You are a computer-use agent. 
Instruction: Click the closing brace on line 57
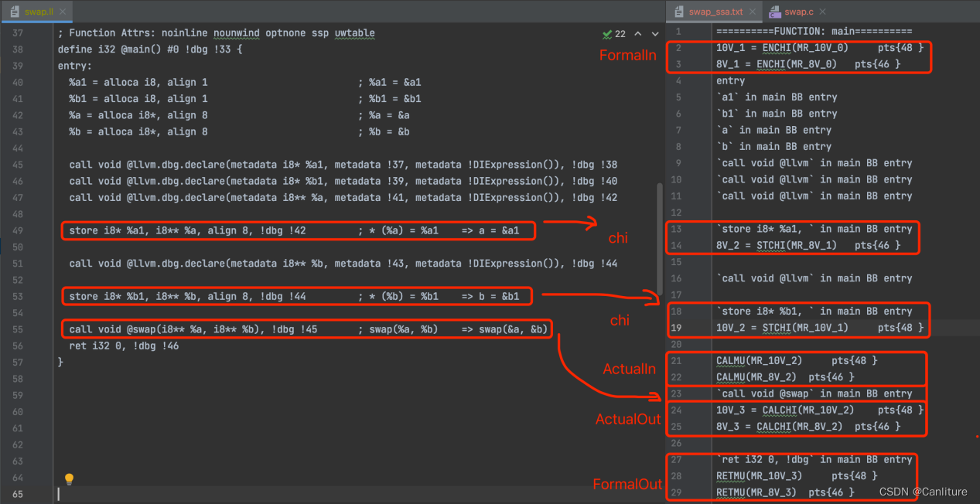[60, 362]
